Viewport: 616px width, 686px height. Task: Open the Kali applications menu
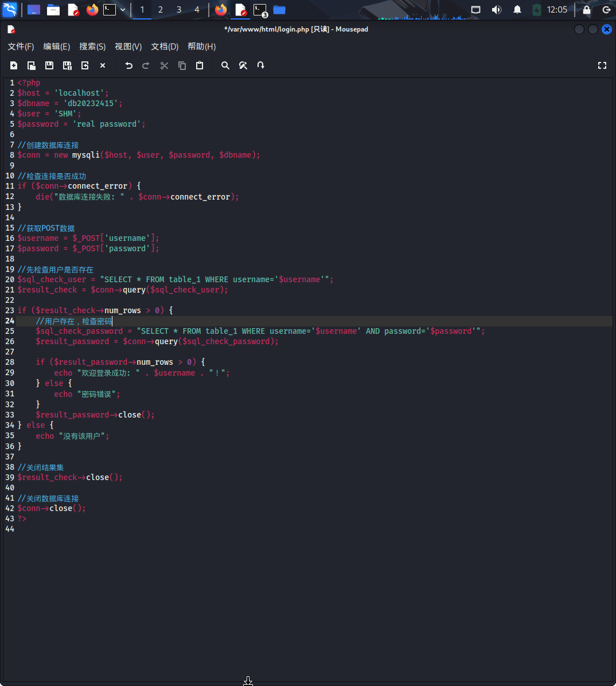[10, 10]
